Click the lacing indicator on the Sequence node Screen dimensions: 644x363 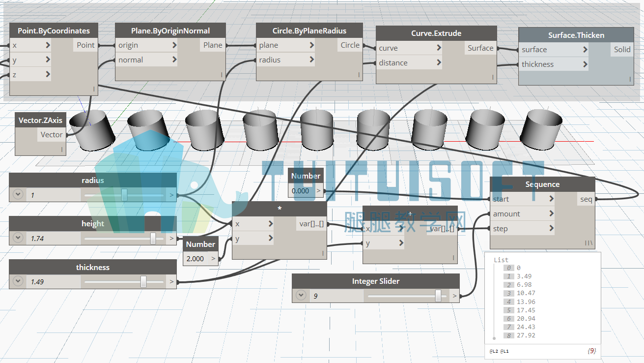[x=588, y=243]
